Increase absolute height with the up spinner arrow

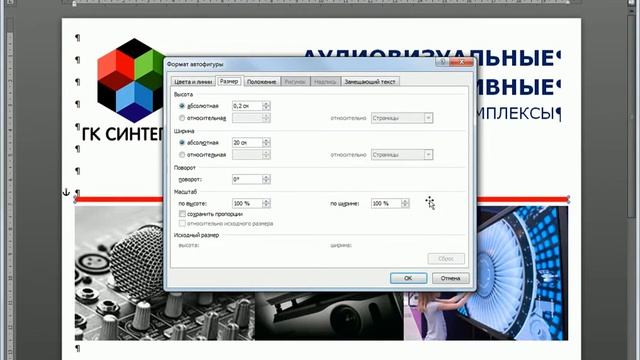tap(266, 103)
